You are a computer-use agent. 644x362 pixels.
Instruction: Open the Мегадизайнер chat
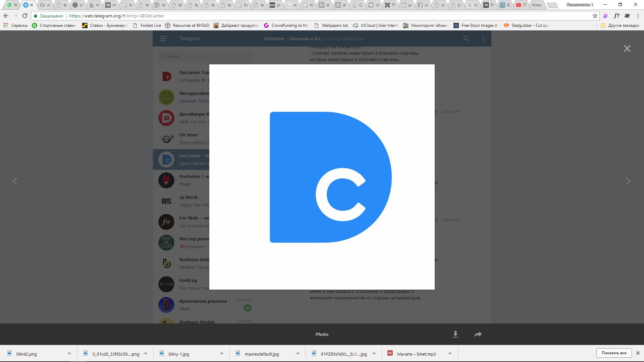(181, 97)
